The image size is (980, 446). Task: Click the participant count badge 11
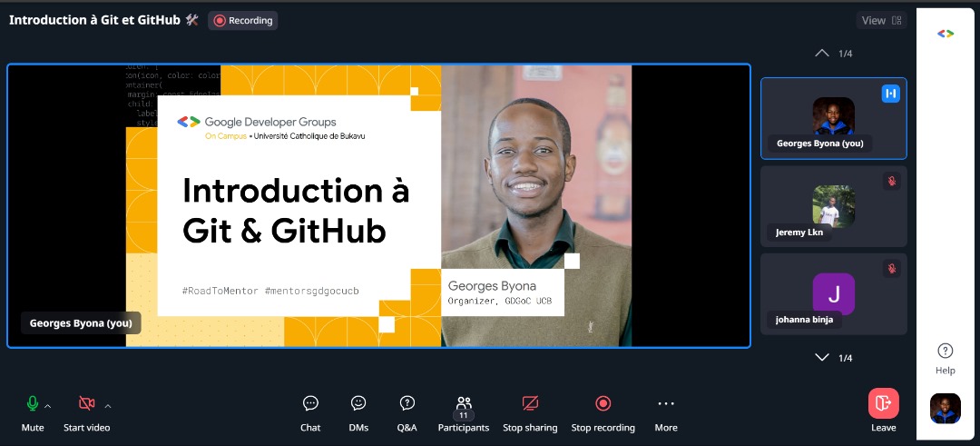(x=463, y=415)
